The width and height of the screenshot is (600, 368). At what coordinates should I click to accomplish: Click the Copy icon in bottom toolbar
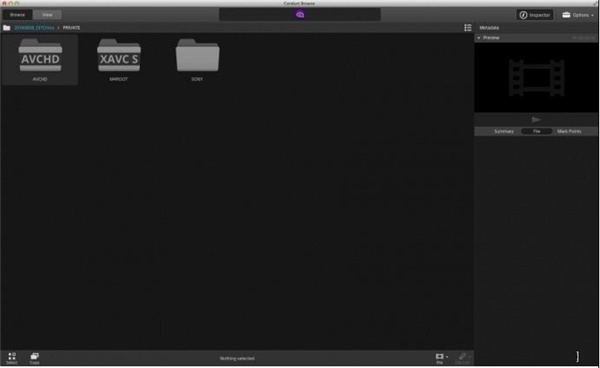coord(34,358)
